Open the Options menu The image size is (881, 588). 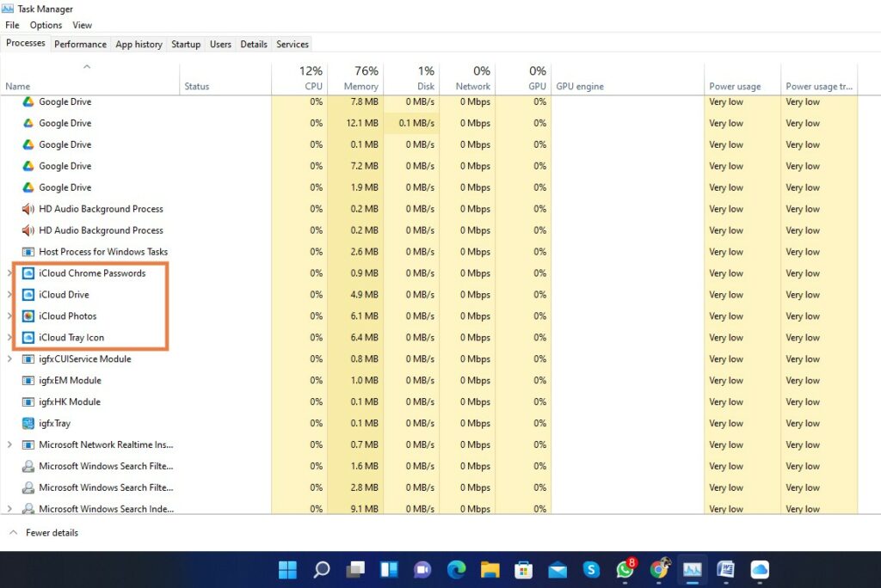point(46,25)
